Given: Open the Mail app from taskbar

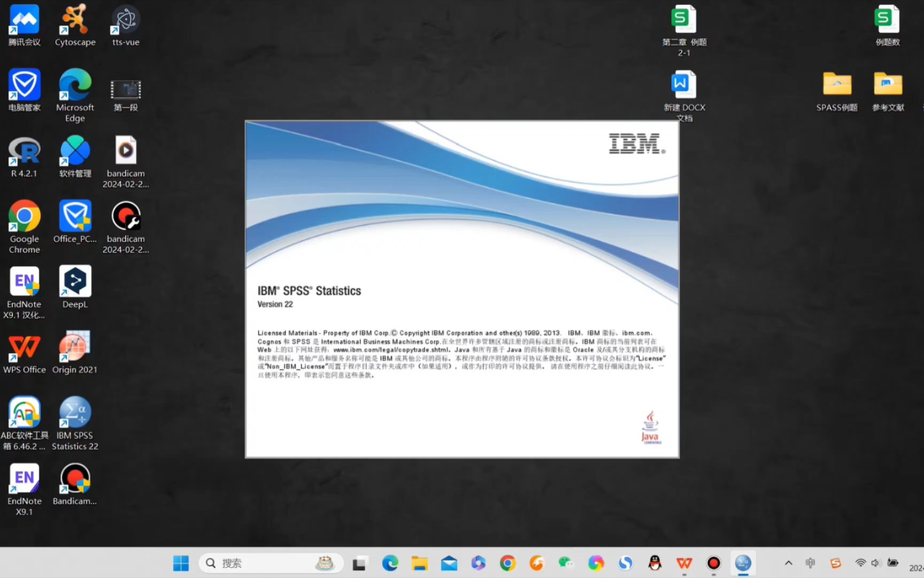Looking at the screenshot, I should [449, 563].
